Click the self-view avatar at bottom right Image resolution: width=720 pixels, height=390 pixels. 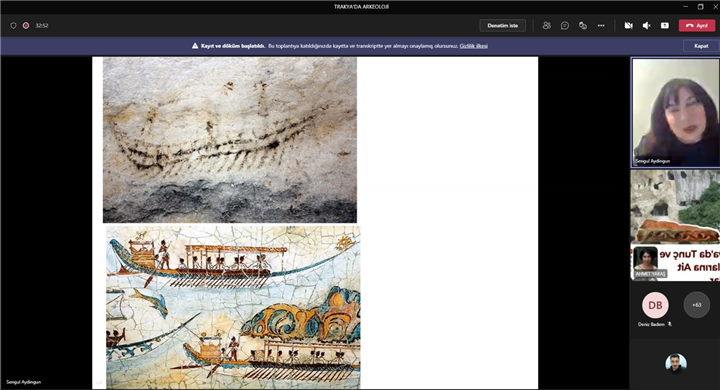[x=676, y=364]
